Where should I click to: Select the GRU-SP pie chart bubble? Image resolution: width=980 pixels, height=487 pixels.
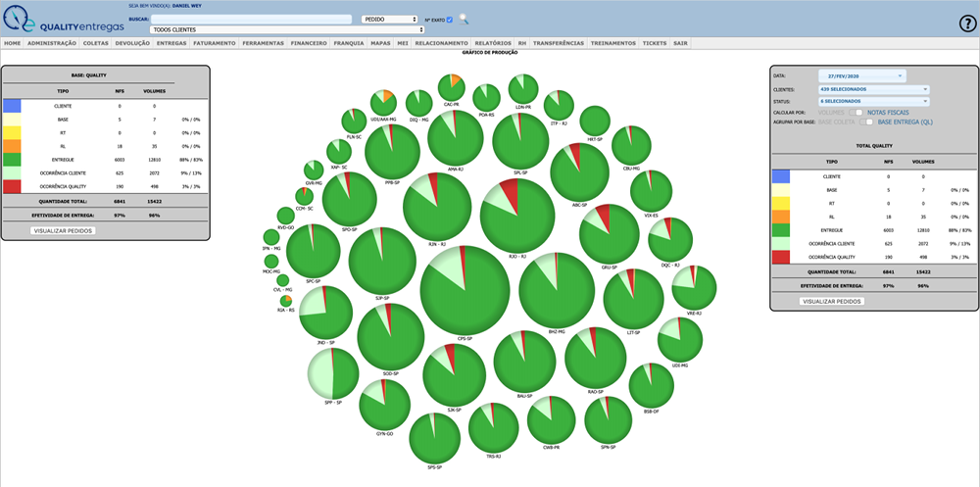(609, 234)
